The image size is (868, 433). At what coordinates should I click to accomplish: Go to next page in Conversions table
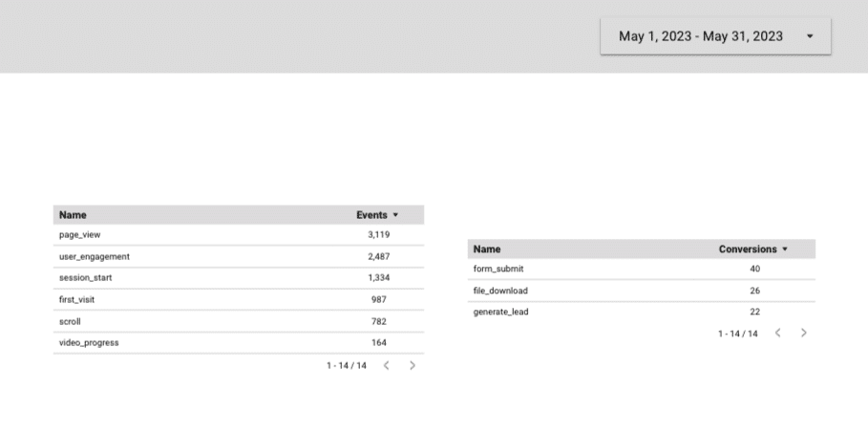coord(804,333)
